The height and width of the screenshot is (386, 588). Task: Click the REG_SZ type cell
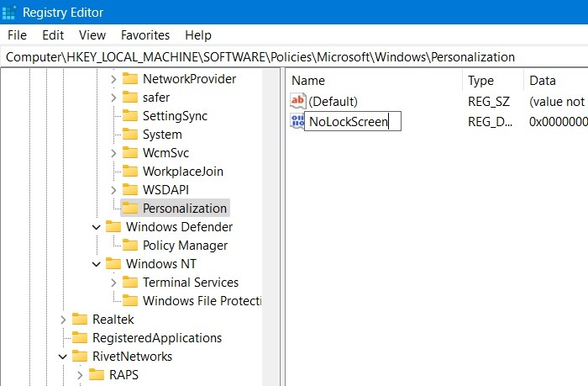pyautogui.click(x=489, y=102)
